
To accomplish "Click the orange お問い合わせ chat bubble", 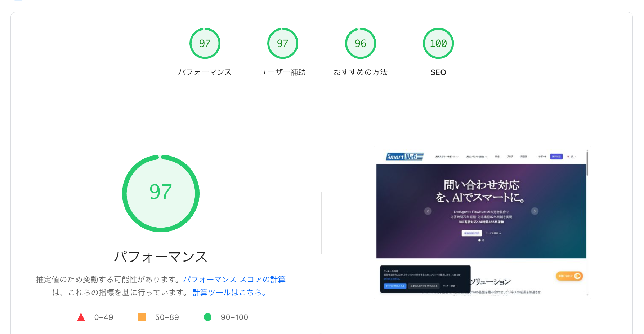I will [569, 276].
